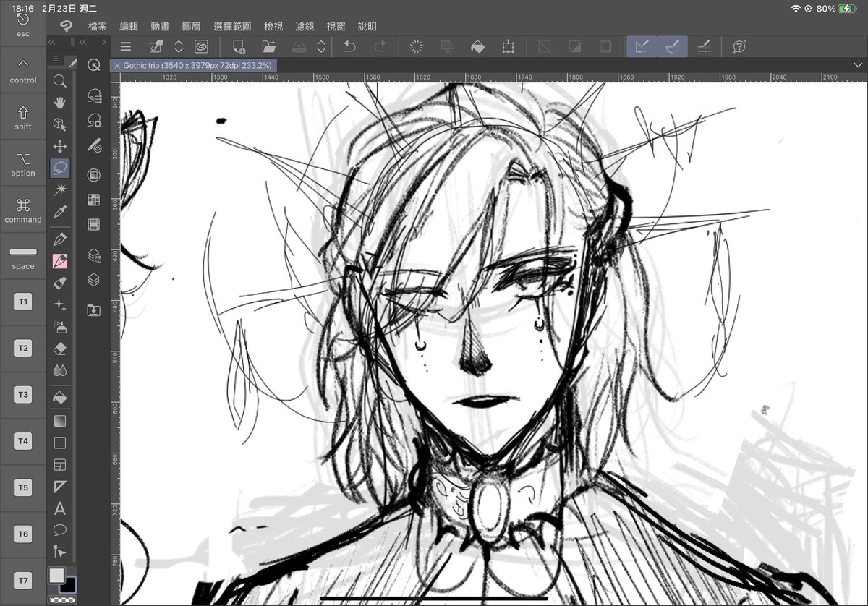Open the 視窗 menu
This screenshot has width=868, height=606.
(336, 26)
